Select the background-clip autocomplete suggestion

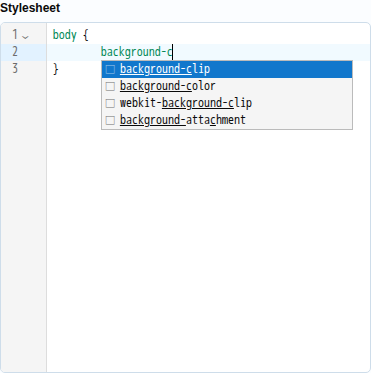click(x=227, y=69)
